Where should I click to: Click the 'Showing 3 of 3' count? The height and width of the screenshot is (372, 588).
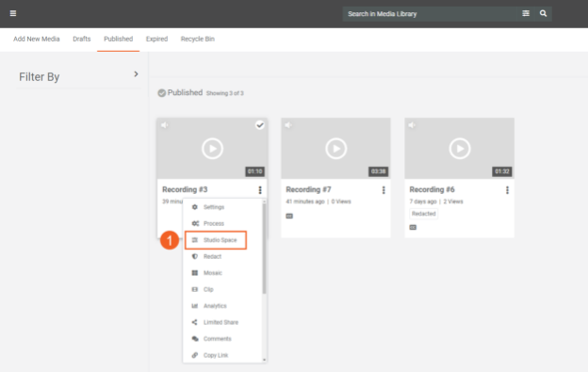pyautogui.click(x=224, y=93)
